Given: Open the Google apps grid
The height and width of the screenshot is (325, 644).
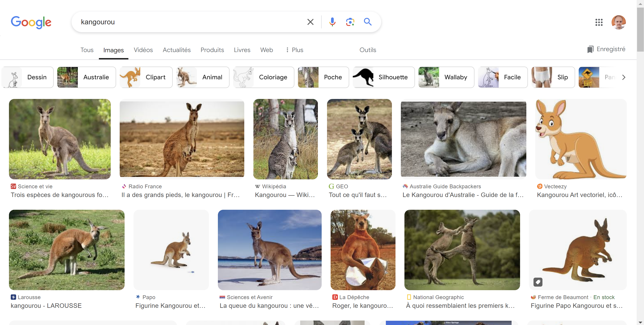Looking at the screenshot, I should [x=599, y=22].
